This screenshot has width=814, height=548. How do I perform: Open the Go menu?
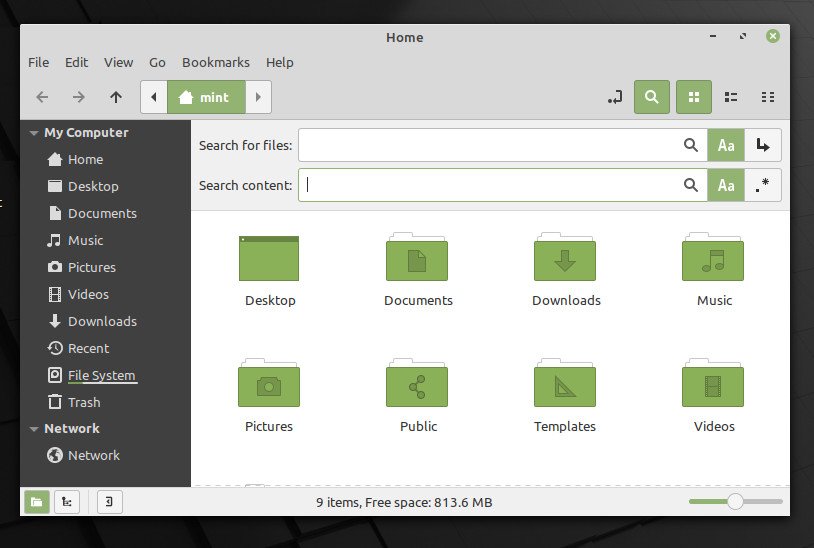157,62
